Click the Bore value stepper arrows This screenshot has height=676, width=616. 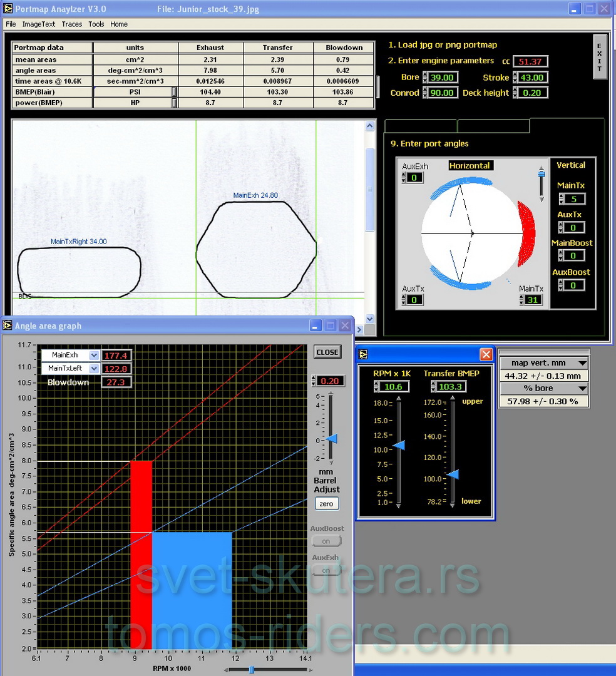426,78
